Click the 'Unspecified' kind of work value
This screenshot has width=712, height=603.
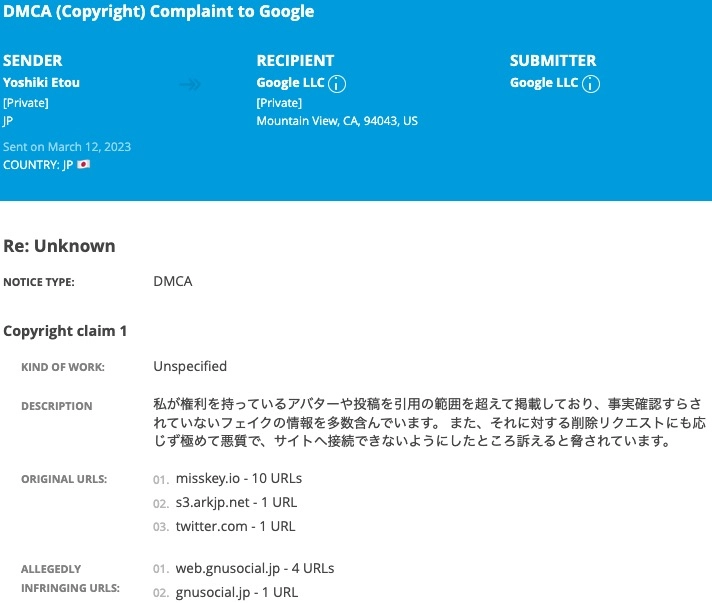pyautogui.click(x=190, y=366)
